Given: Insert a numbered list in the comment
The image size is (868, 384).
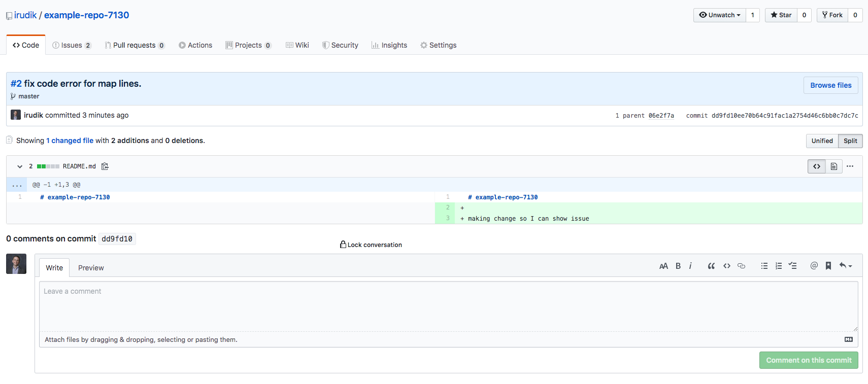Looking at the screenshot, I should 779,266.
